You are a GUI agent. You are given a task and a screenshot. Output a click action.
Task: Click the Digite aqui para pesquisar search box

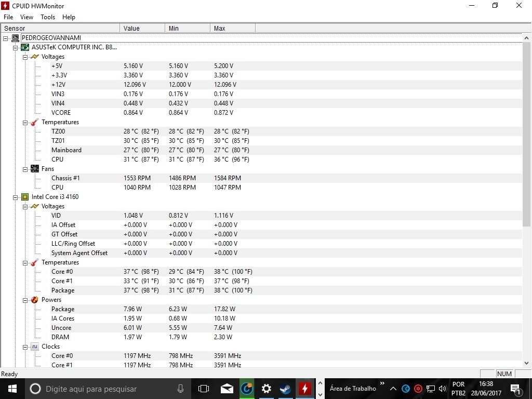tap(107, 389)
